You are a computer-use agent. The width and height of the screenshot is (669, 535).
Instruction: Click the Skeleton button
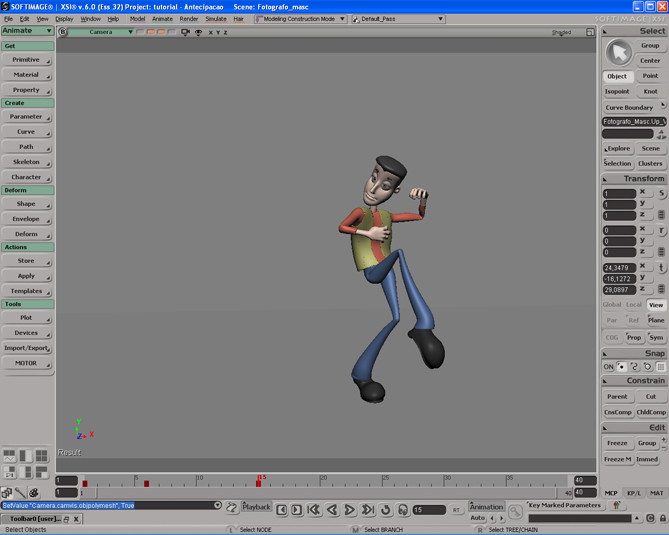tap(26, 162)
